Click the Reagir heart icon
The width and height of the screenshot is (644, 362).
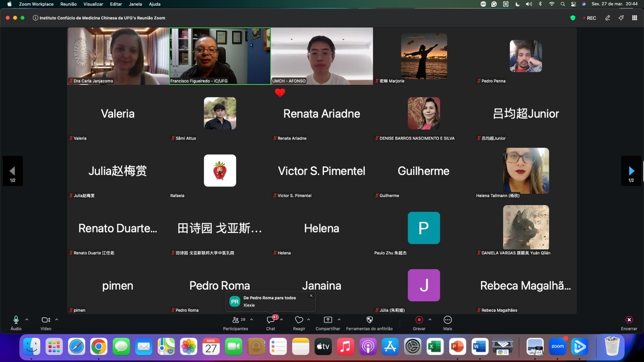(299, 320)
